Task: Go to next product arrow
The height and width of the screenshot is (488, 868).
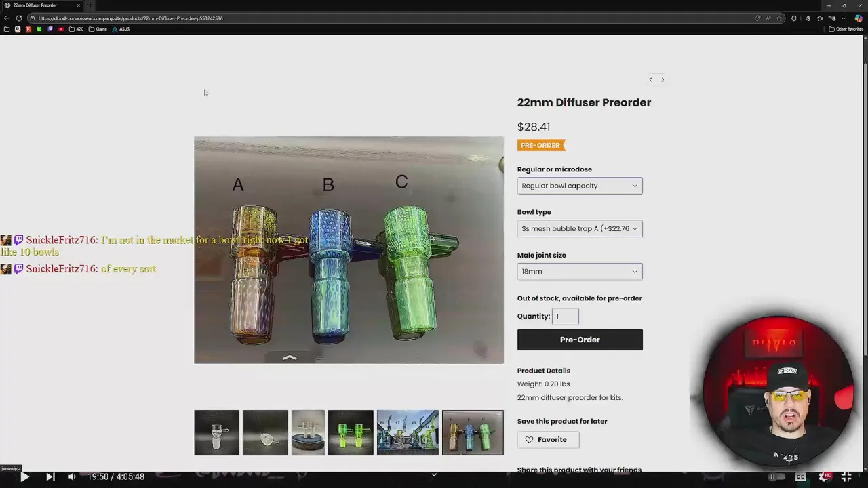Action: [663, 80]
